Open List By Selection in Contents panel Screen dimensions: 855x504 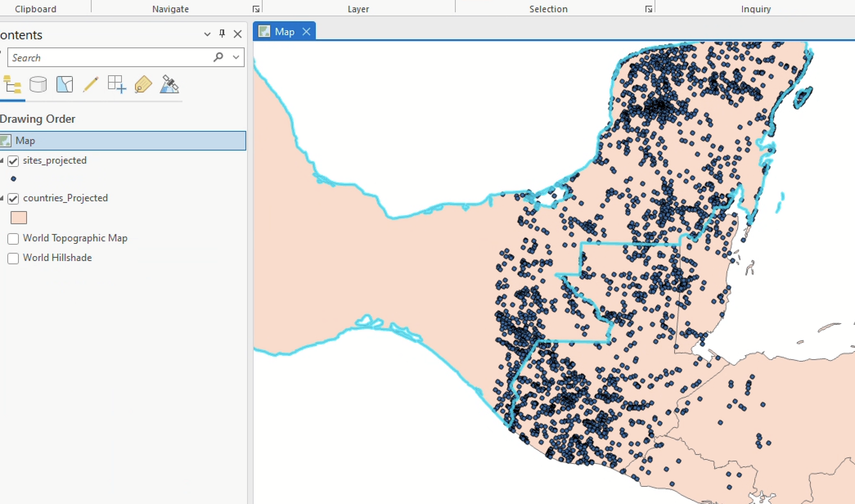point(64,85)
